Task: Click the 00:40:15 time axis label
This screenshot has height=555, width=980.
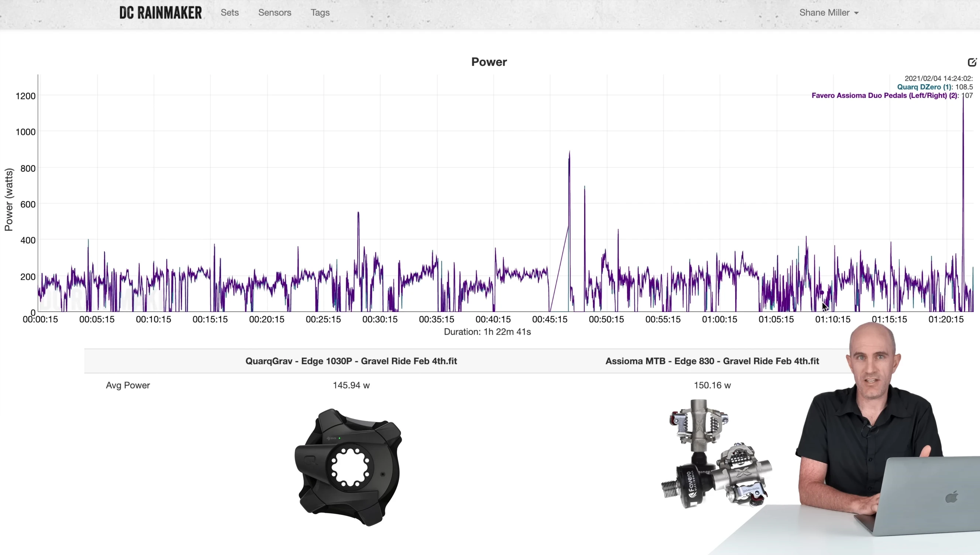Action: point(493,319)
